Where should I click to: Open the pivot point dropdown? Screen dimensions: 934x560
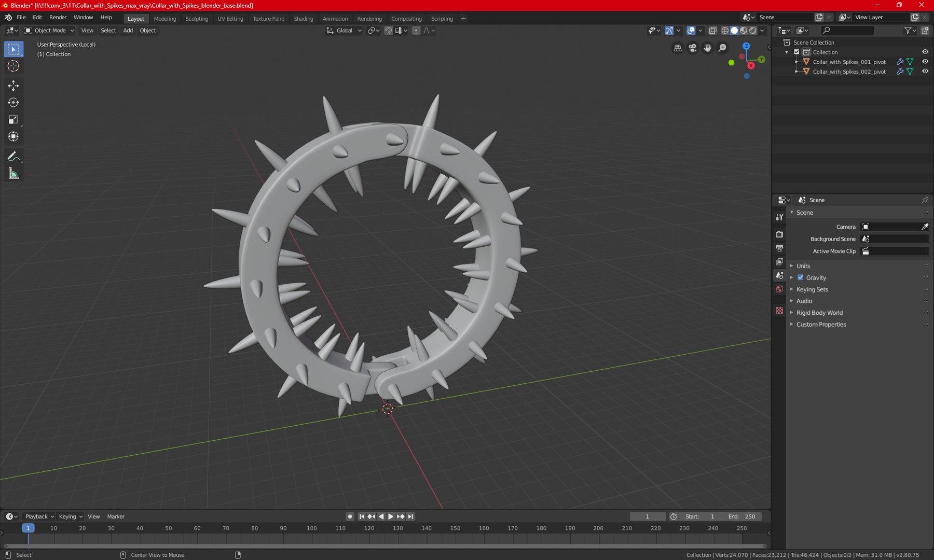point(374,31)
